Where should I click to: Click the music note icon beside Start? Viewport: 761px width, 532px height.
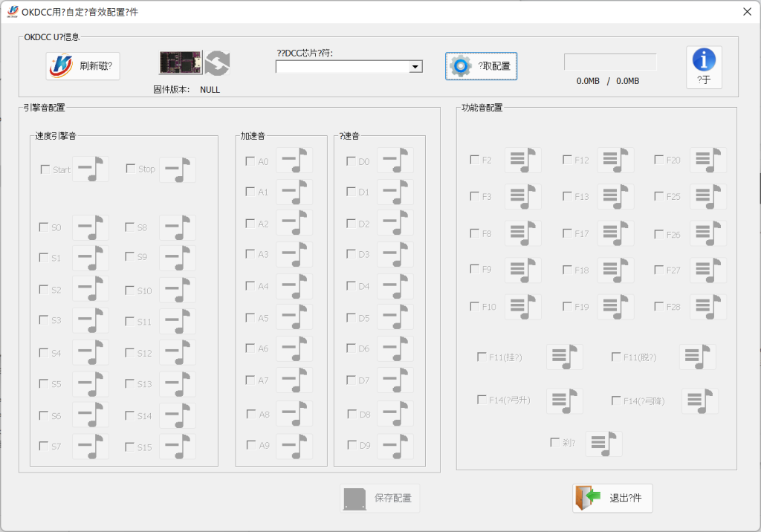click(x=90, y=169)
